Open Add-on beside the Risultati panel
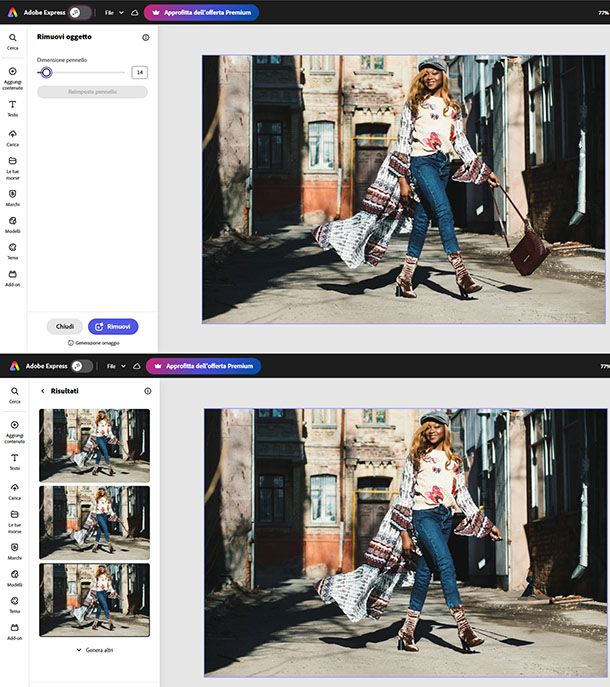This screenshot has height=687, width=610. 14,631
